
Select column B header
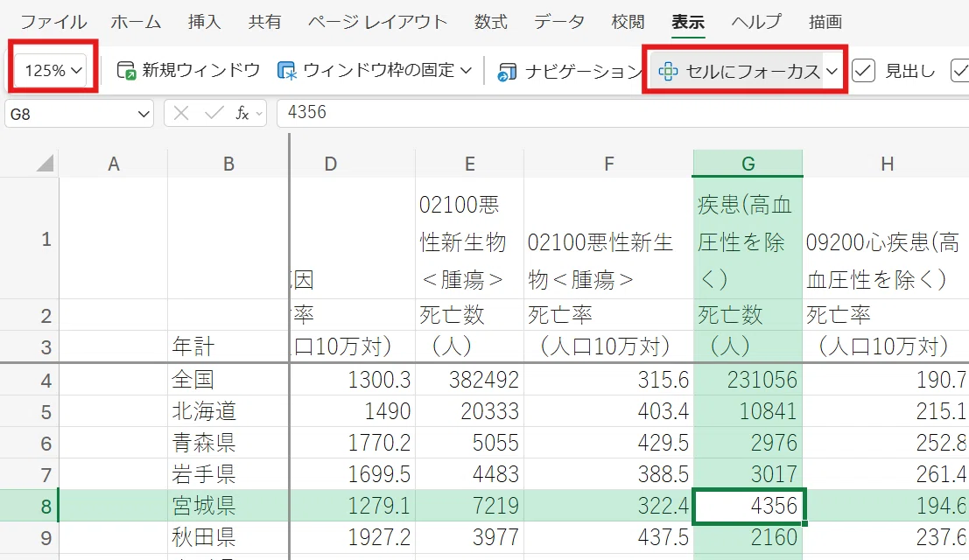tap(228, 164)
